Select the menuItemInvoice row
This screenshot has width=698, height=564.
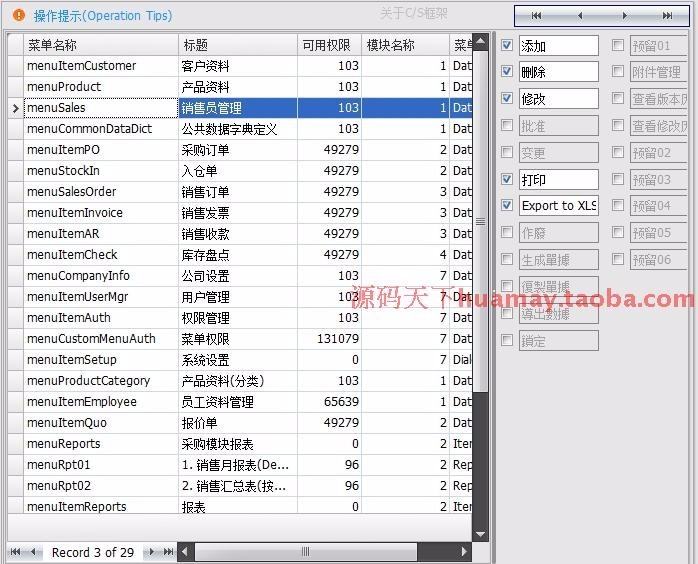240,213
